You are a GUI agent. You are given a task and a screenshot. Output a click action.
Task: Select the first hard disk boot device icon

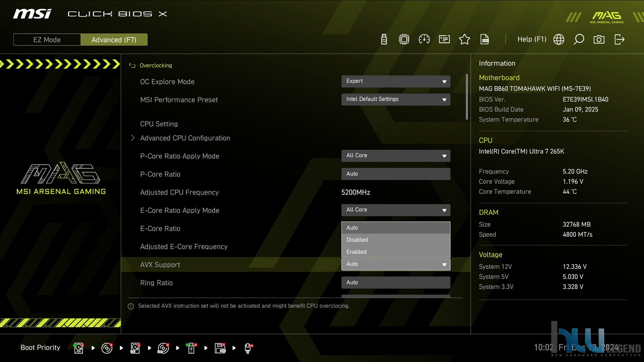[x=79, y=348]
